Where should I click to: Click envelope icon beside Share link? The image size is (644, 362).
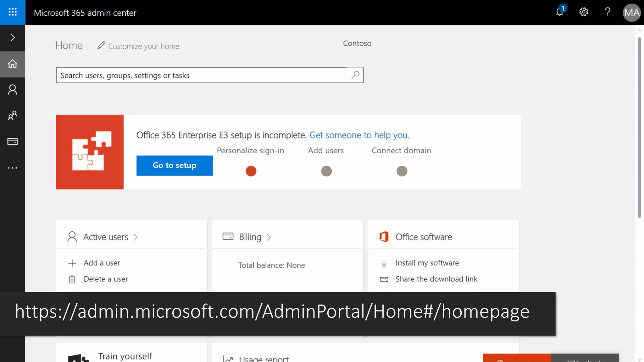pyautogui.click(x=384, y=279)
